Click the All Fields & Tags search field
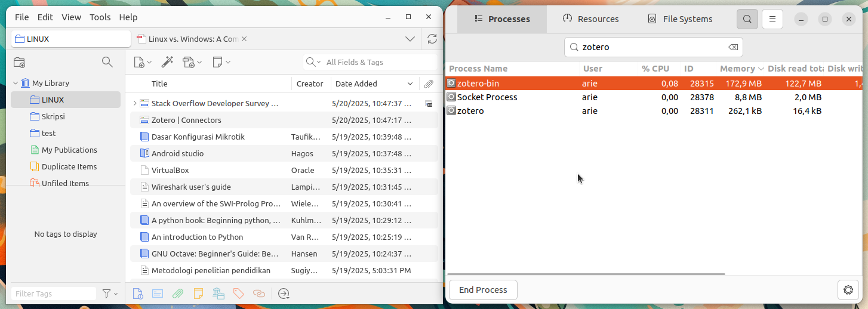 tap(371, 62)
